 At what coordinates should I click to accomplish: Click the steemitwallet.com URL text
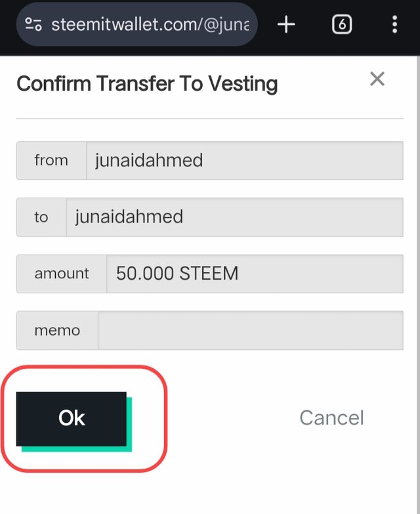(x=150, y=24)
